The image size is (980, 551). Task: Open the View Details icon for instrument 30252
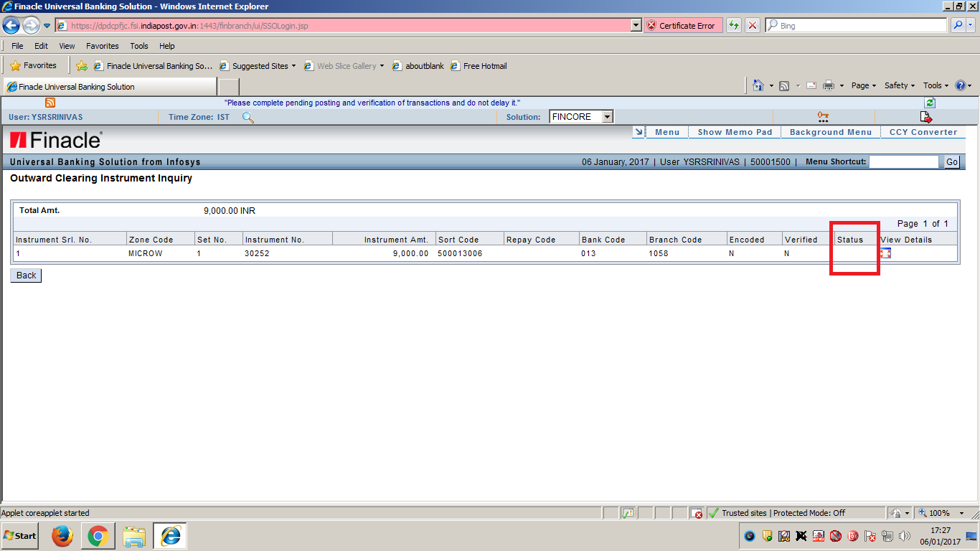pos(885,253)
